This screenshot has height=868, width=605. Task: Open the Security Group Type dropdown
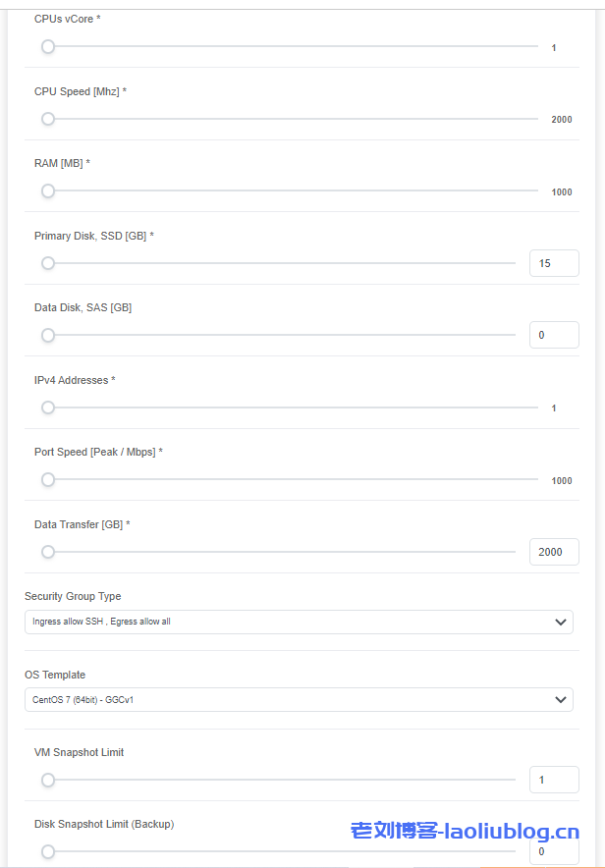pos(299,622)
